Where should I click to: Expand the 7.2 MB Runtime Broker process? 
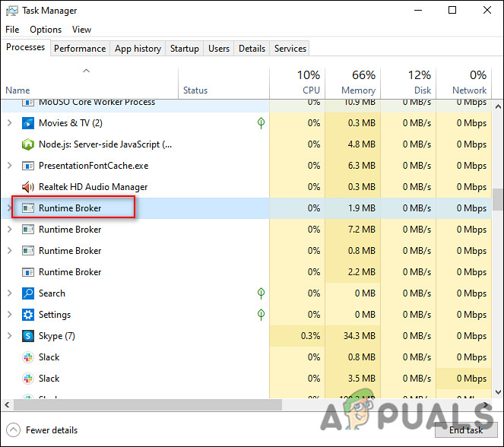point(9,229)
